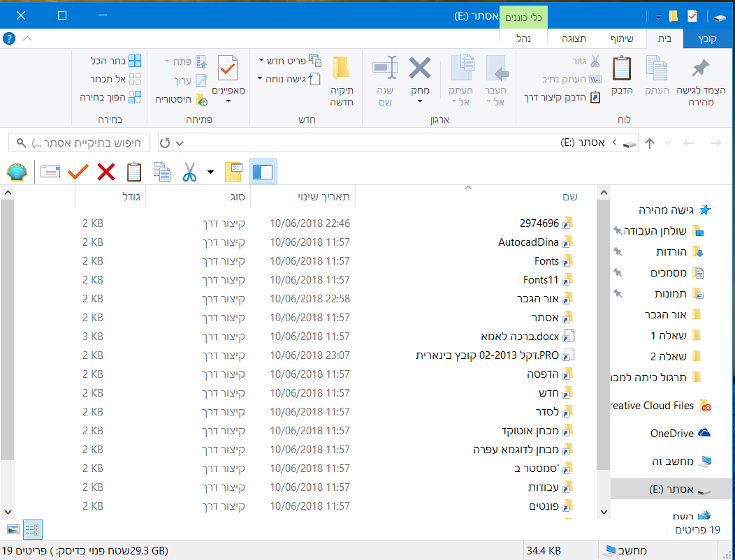
Task: Click the large הדבק paste ribbon icon
Action: click(622, 69)
